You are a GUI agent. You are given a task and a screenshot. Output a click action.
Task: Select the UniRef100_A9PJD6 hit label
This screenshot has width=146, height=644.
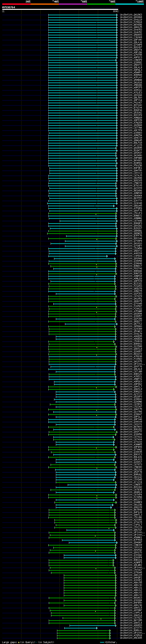131,53
